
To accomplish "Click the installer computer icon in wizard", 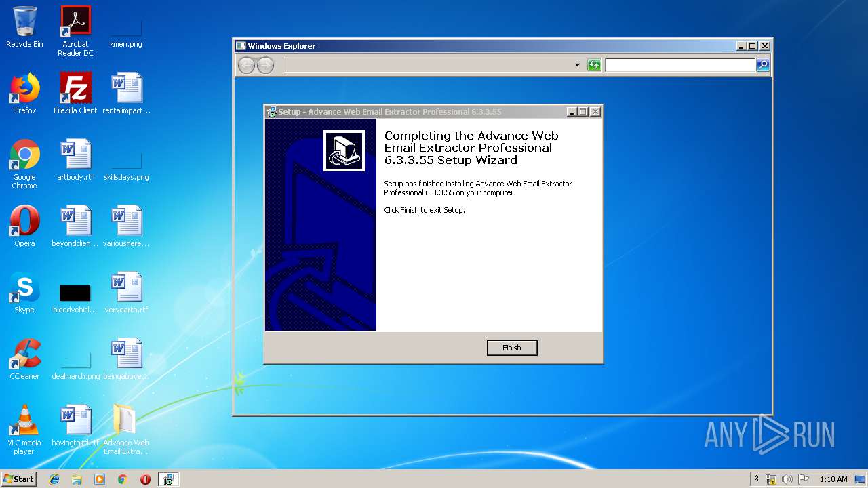I will pyautogui.click(x=344, y=150).
